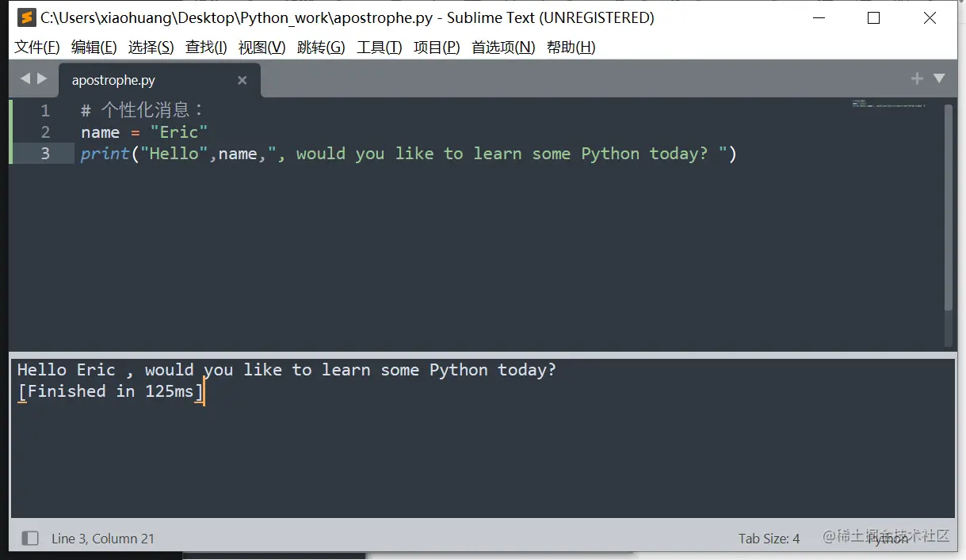
Task: Open 帮助(H) menu
Action: click(x=571, y=48)
